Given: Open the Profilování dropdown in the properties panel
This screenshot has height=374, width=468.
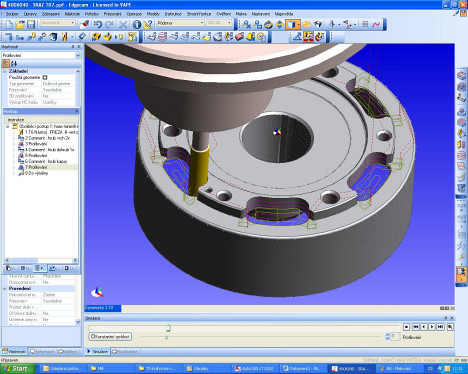Looking at the screenshot, I should click(x=78, y=55).
